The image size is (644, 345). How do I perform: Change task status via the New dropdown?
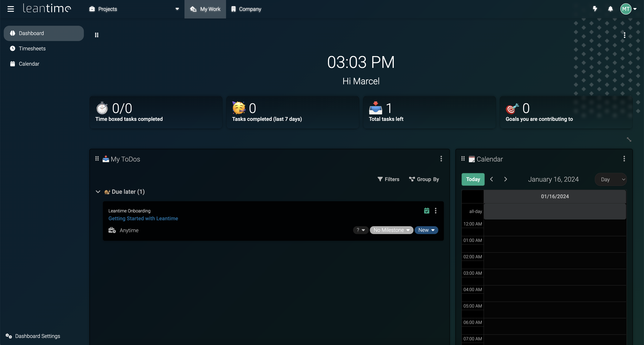tap(426, 230)
